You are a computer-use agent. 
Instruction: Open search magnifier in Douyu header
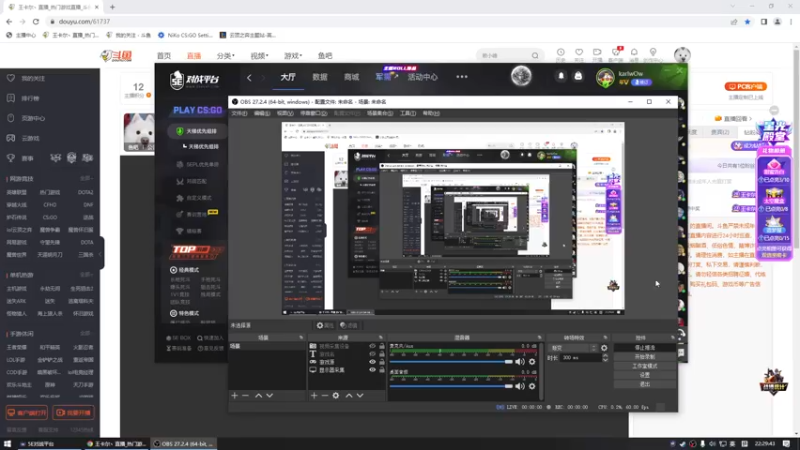pyautogui.click(x=535, y=55)
